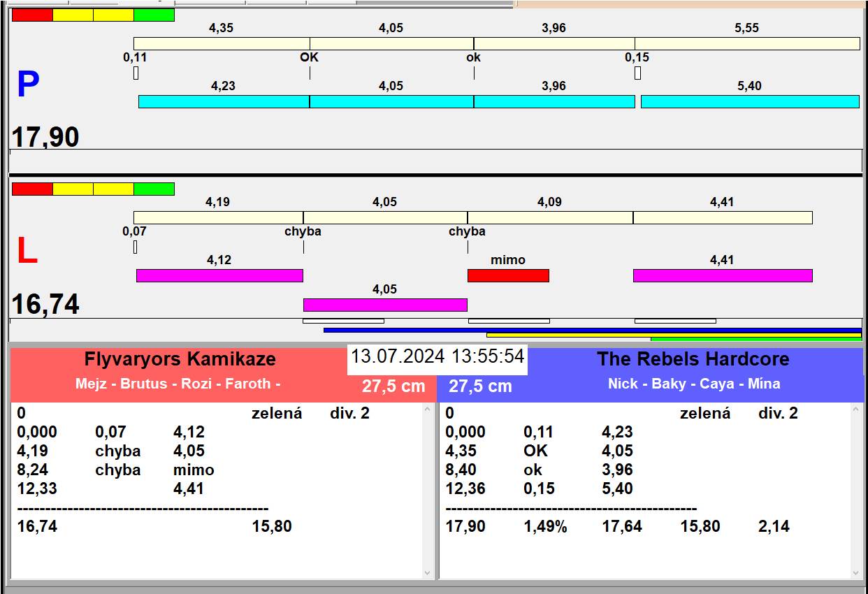Click the red start light in lane P
The width and height of the screenshot is (868, 594).
click(32, 15)
